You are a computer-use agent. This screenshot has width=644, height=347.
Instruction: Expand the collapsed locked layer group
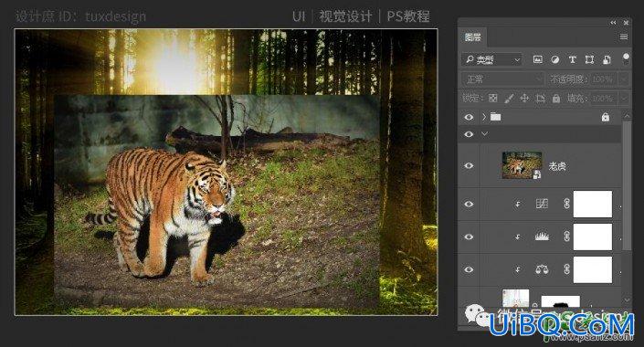[x=484, y=117]
